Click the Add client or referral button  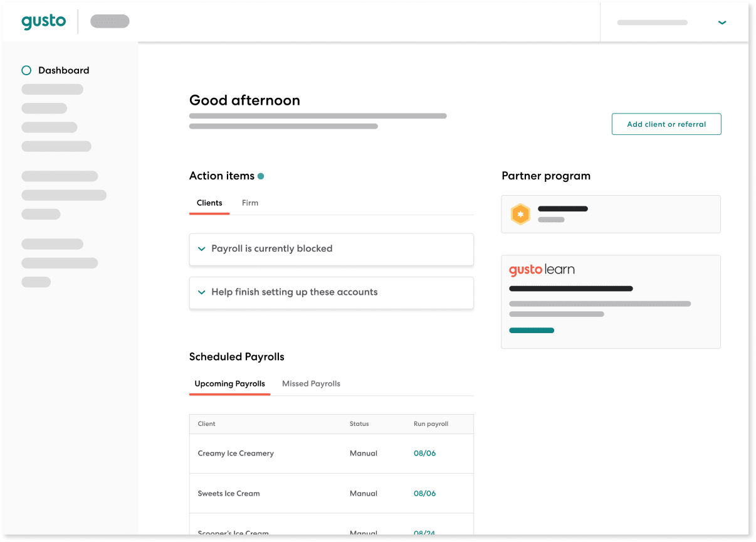pos(666,124)
